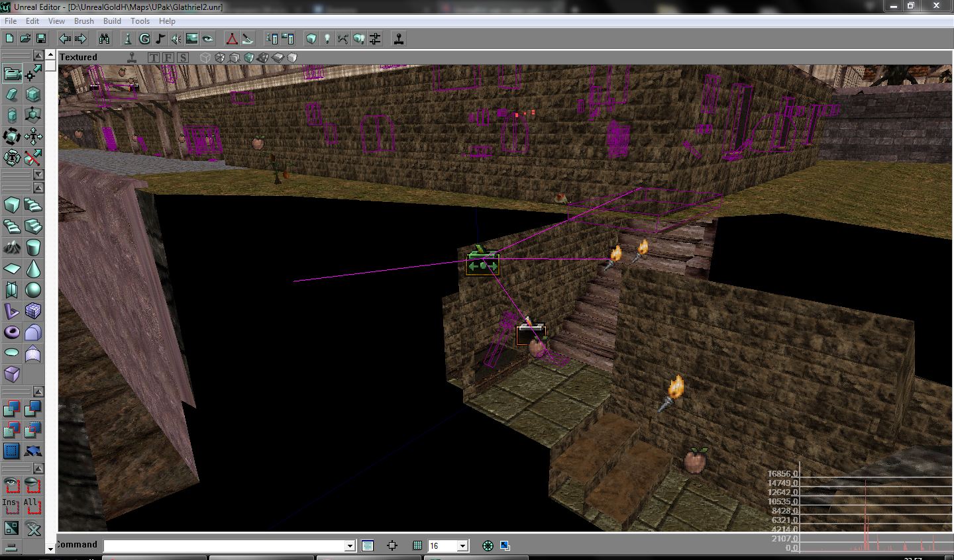
Task: Play the map with the joystick icon
Action: pyautogui.click(x=399, y=39)
